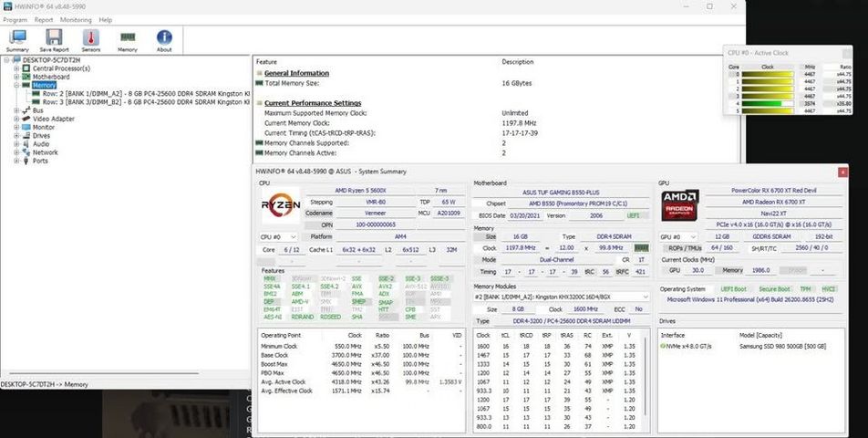Select the Video Adapter tree icon
This screenshot has width=868, height=438.
click(x=26, y=119)
